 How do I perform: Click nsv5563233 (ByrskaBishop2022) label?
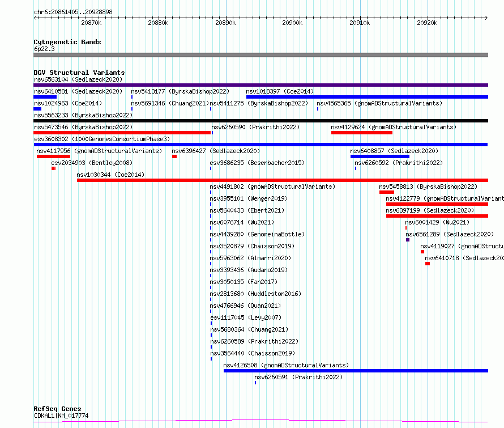point(83,115)
